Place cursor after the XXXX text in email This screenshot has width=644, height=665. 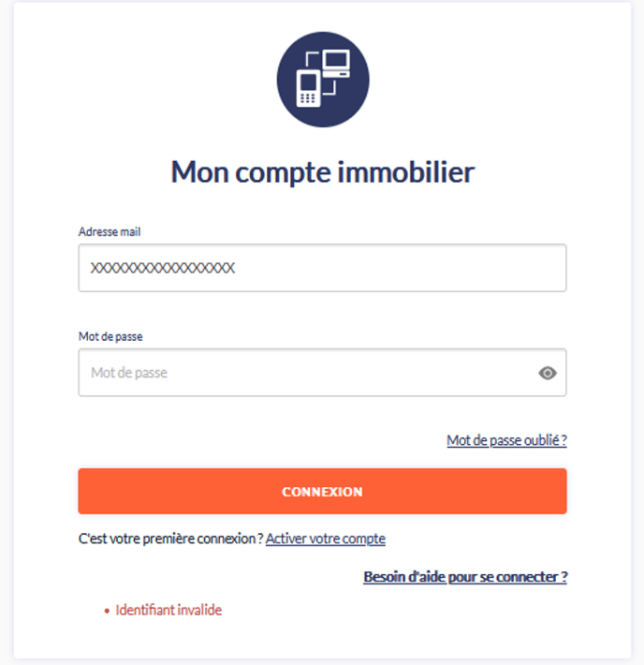[x=236, y=268]
